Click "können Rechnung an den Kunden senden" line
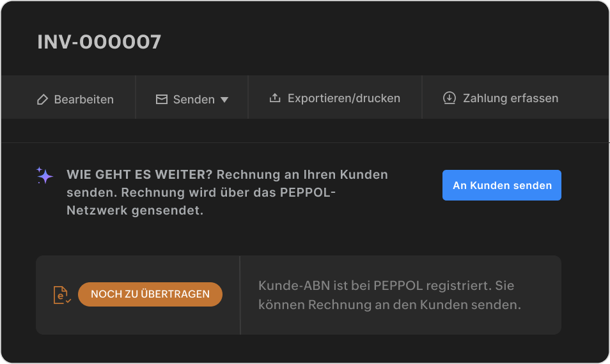The width and height of the screenshot is (610, 364). point(389,305)
